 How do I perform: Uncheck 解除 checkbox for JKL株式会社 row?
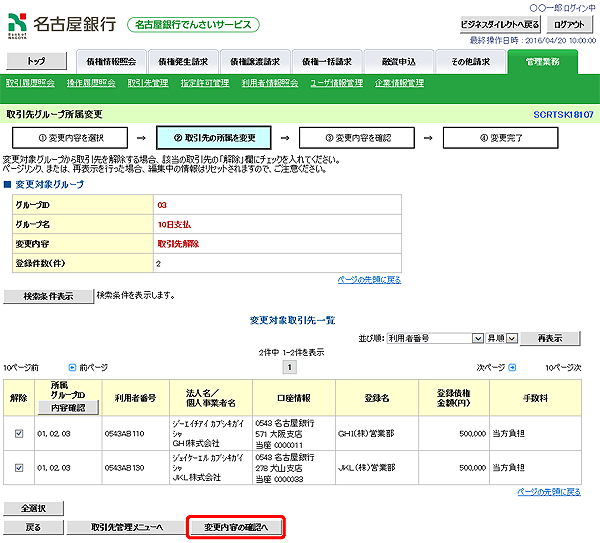pos(19,468)
